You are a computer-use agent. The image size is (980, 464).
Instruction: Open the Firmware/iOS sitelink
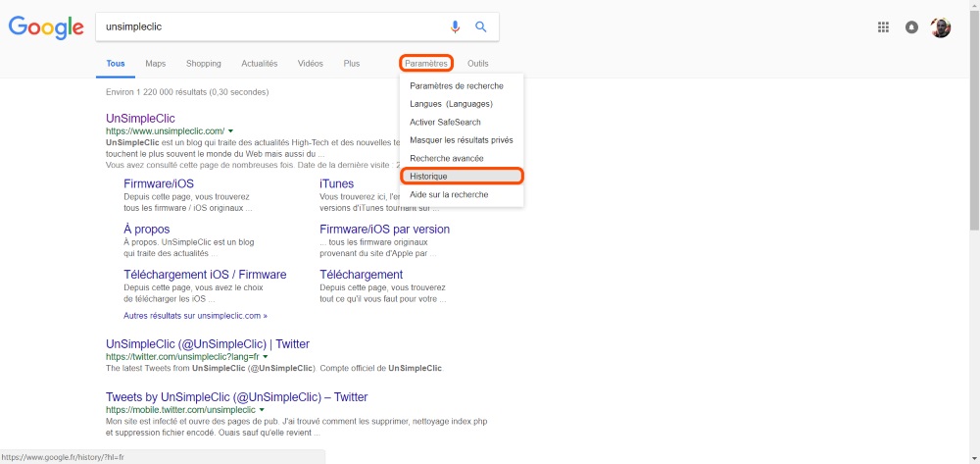pos(159,183)
